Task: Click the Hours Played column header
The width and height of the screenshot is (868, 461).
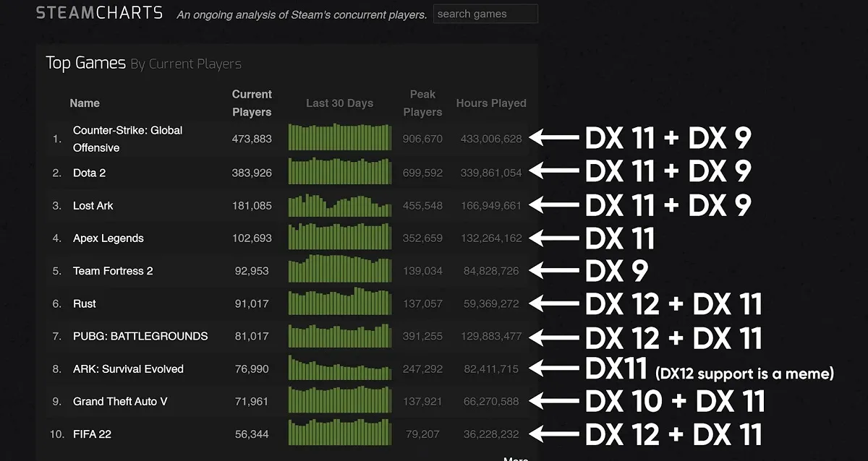Action: click(x=491, y=103)
